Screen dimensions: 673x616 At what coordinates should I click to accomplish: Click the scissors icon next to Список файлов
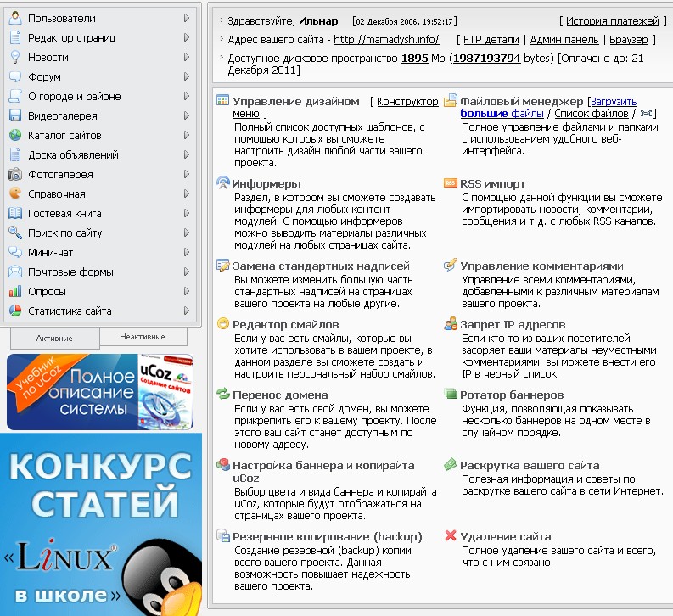pyautogui.click(x=647, y=113)
